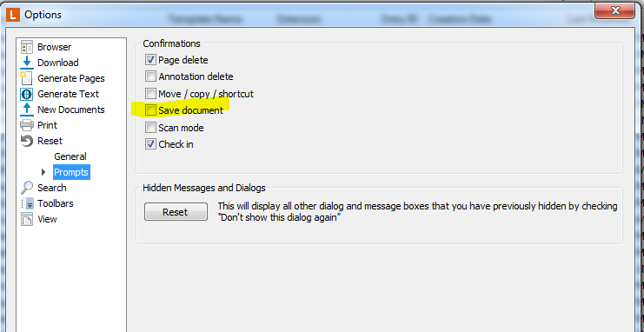Viewport: 644px width, 332px height.
Task: Uncheck the Check in confirmation
Action: (150, 144)
